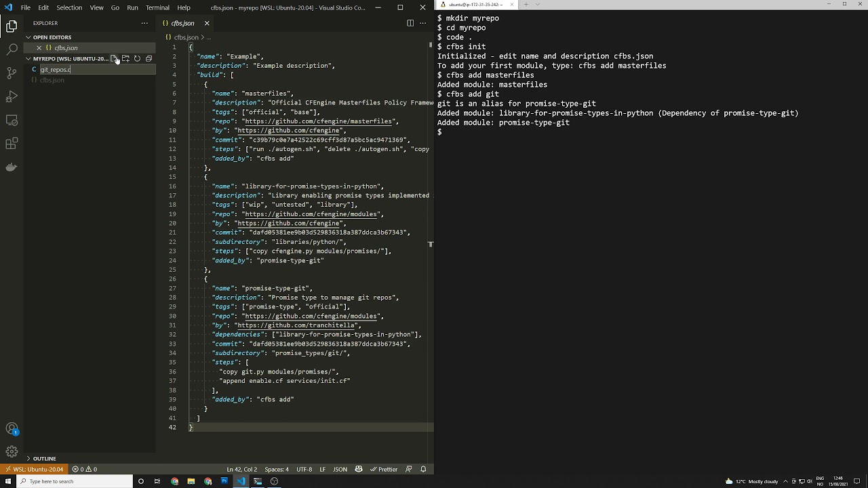The image size is (868, 488).
Task: Open the Go menu
Action: click(115, 7)
